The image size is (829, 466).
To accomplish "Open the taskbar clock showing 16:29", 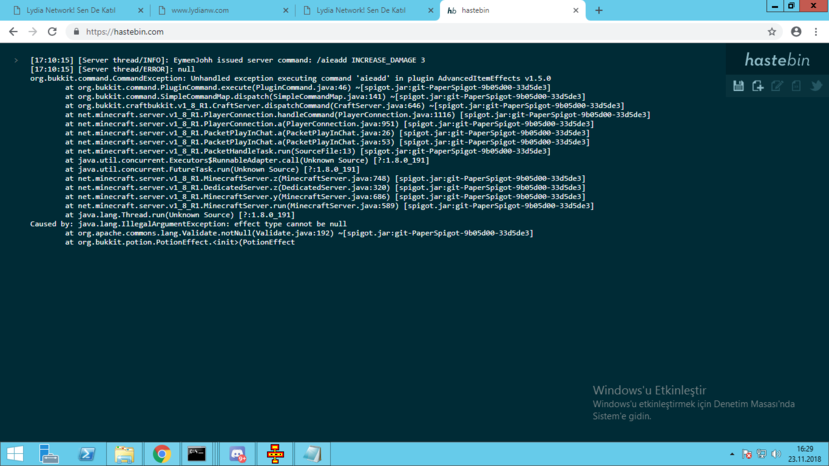I will (x=805, y=454).
